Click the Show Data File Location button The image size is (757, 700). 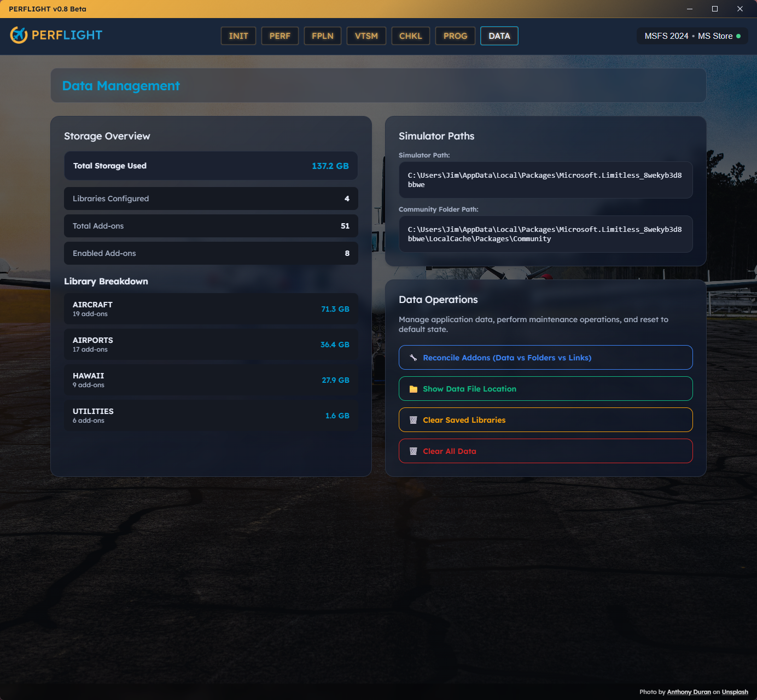pyautogui.click(x=545, y=388)
